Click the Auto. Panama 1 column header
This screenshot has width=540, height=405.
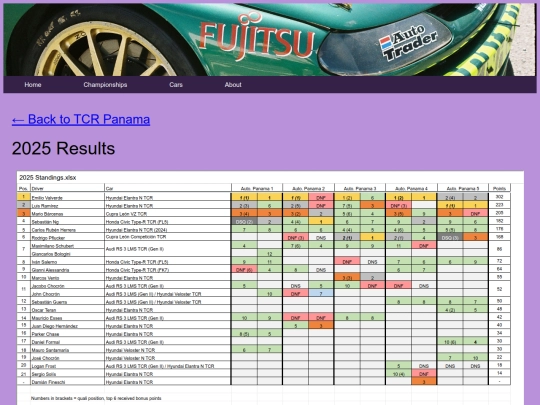[x=257, y=189]
